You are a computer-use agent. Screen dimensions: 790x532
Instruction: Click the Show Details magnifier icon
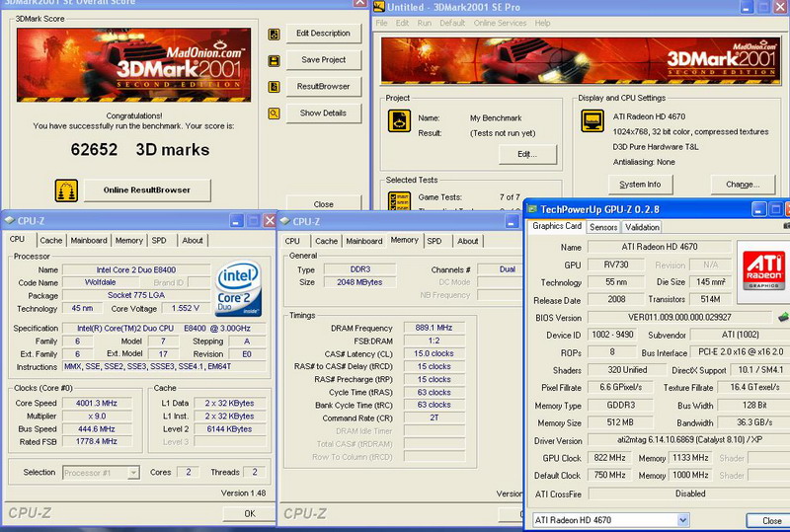click(x=275, y=114)
